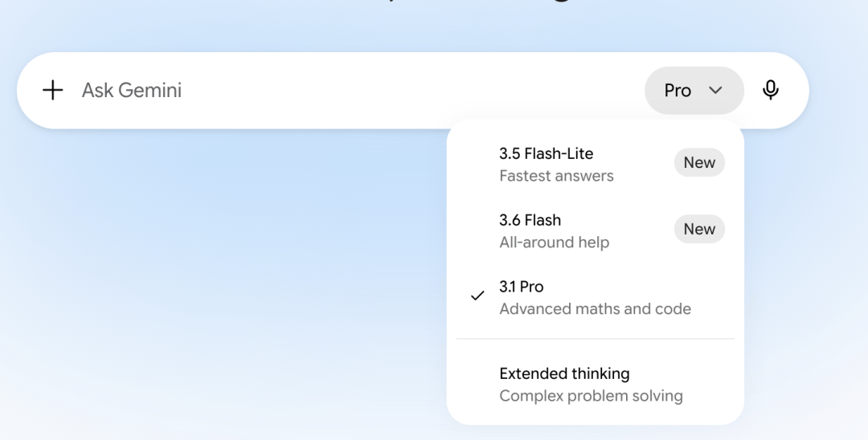Click the divider line above Extended thinking

(x=595, y=338)
